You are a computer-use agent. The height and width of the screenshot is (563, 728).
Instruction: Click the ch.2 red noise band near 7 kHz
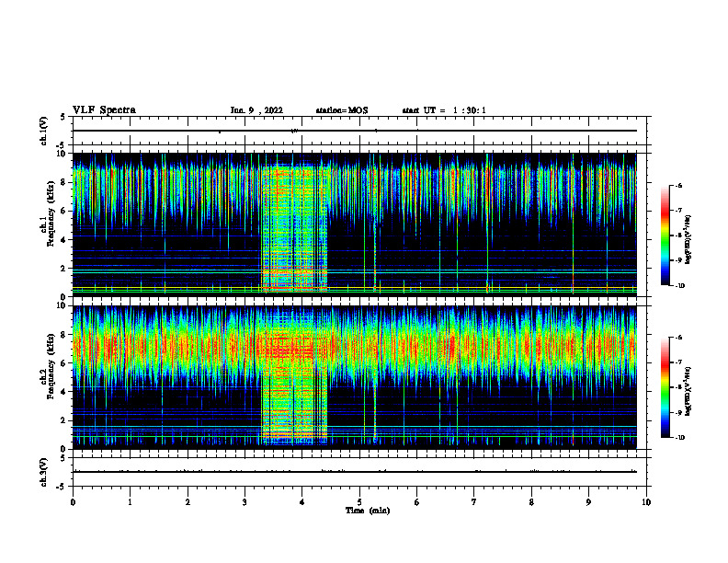(354, 348)
